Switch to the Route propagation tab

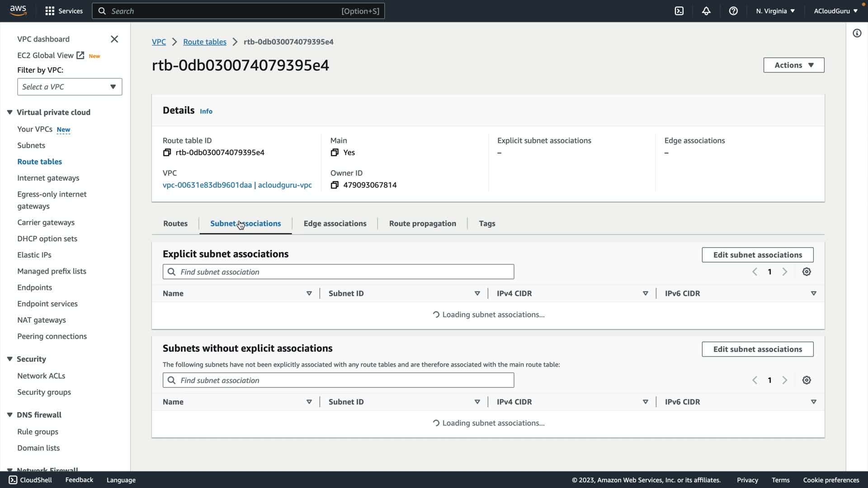point(422,224)
